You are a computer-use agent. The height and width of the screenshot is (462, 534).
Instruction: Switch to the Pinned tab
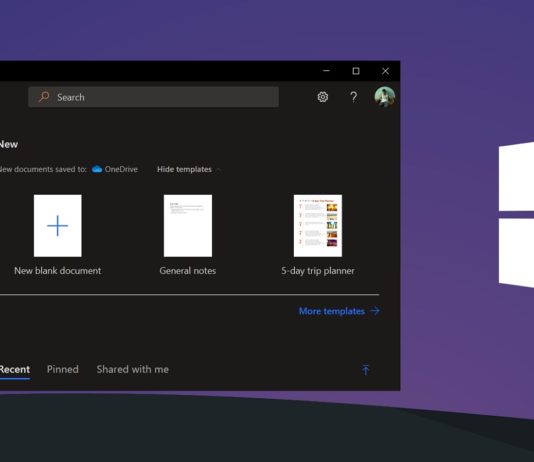[63, 369]
